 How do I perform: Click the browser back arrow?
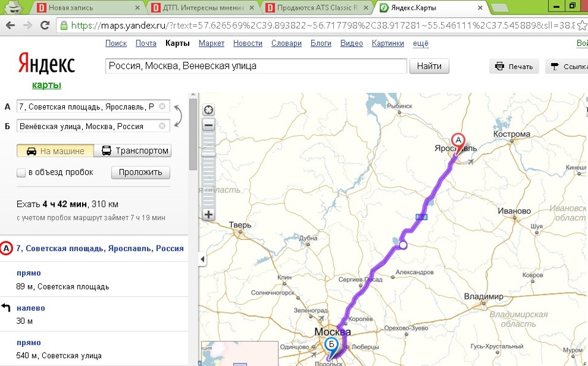click(x=10, y=26)
